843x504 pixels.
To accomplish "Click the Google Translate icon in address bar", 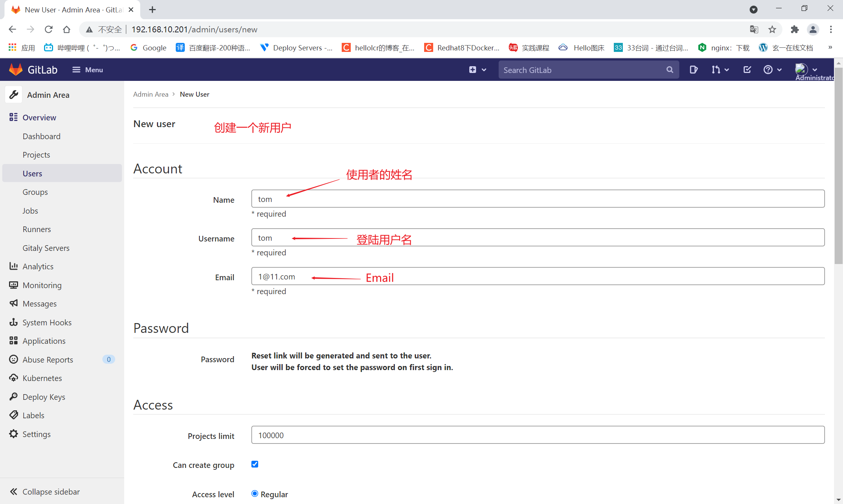I will pyautogui.click(x=754, y=29).
